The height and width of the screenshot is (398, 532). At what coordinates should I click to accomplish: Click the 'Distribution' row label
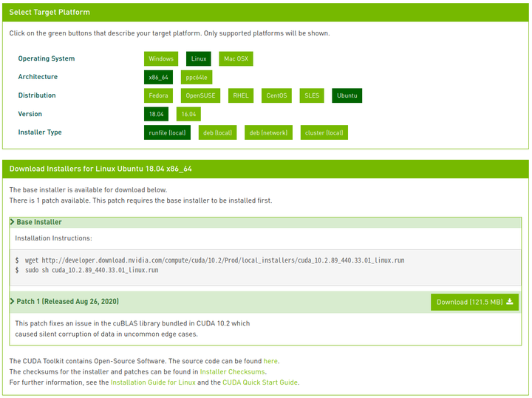point(37,95)
